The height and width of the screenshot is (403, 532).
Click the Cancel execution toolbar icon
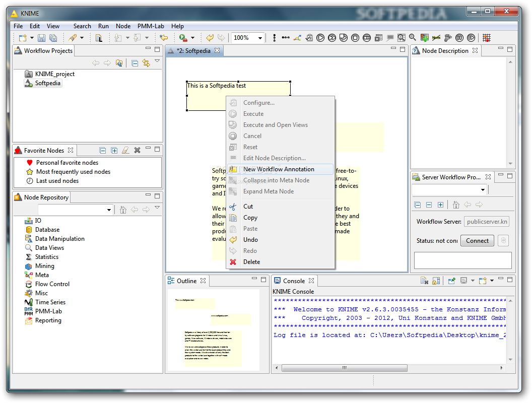click(355, 38)
